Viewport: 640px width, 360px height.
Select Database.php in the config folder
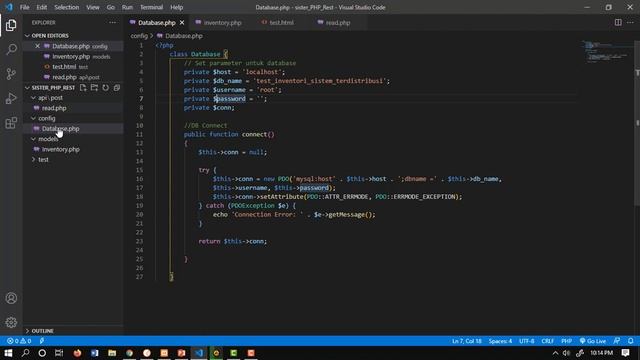60,129
